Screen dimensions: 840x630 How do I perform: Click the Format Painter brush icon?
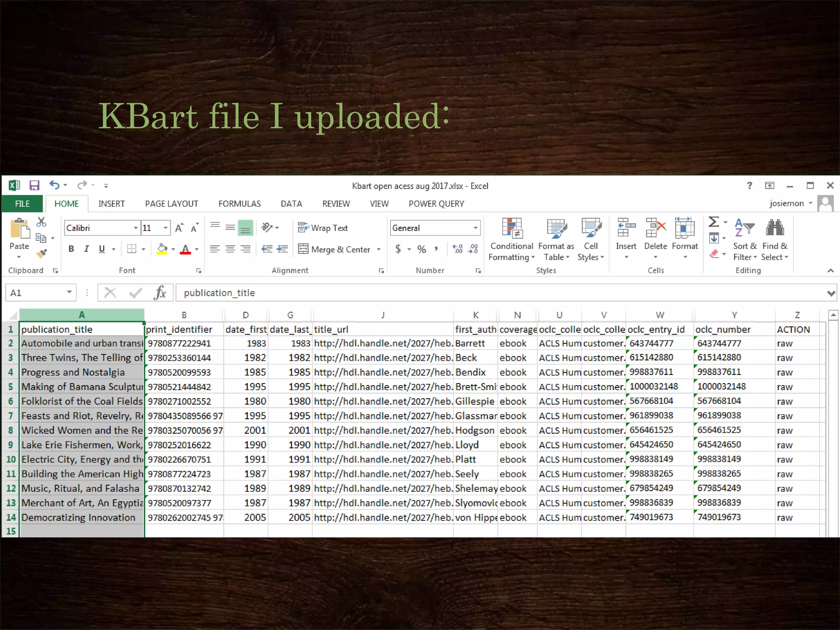coord(41,254)
